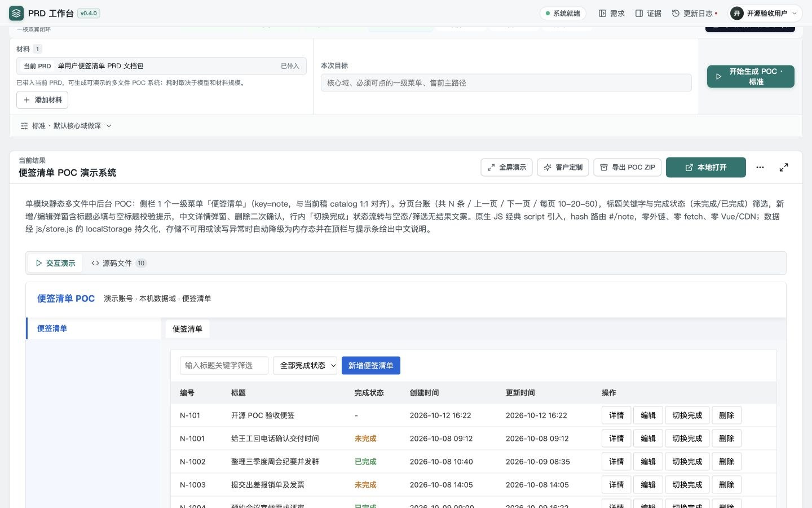Launch 全屏演示 fullscreen demo

506,168
